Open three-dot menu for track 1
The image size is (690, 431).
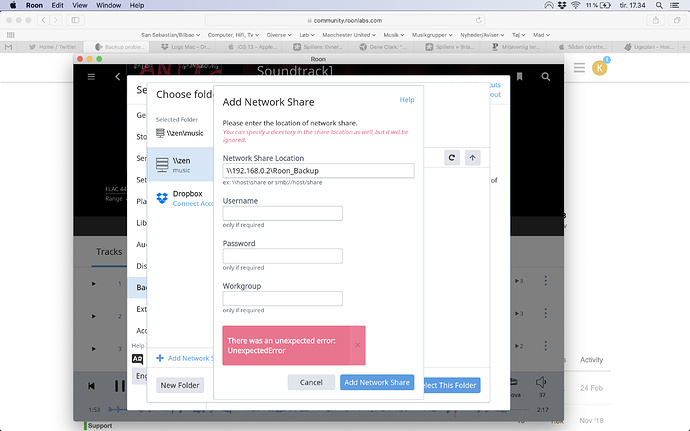click(546, 280)
